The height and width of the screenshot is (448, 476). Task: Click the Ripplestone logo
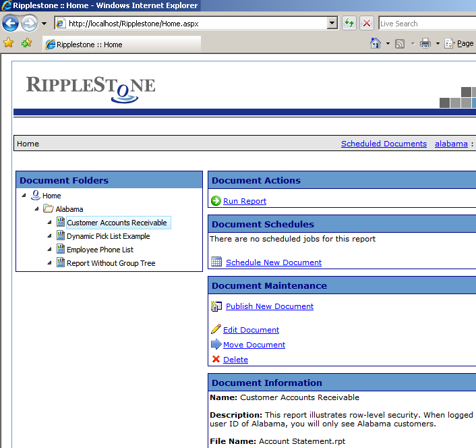[91, 89]
